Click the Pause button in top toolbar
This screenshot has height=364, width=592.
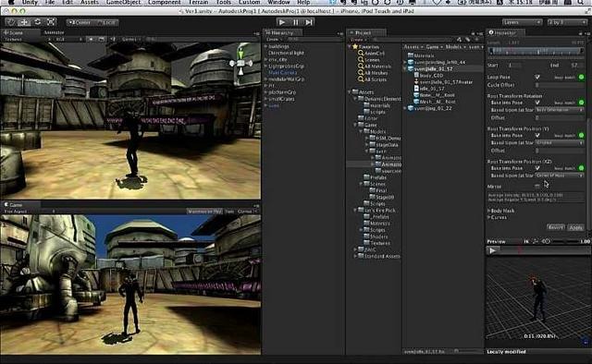[296, 22]
